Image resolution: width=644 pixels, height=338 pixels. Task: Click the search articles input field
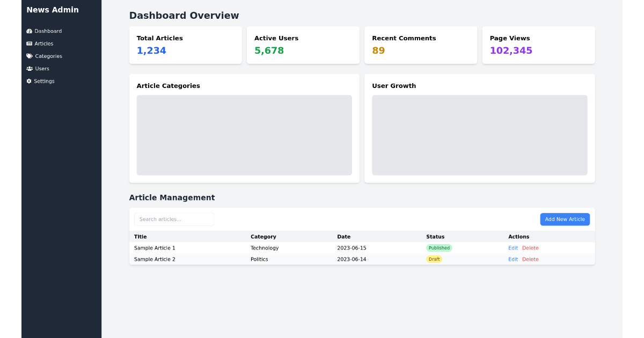tap(174, 219)
